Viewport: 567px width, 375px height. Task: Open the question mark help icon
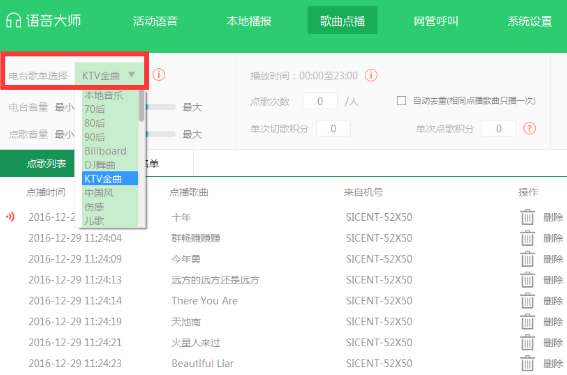(529, 128)
